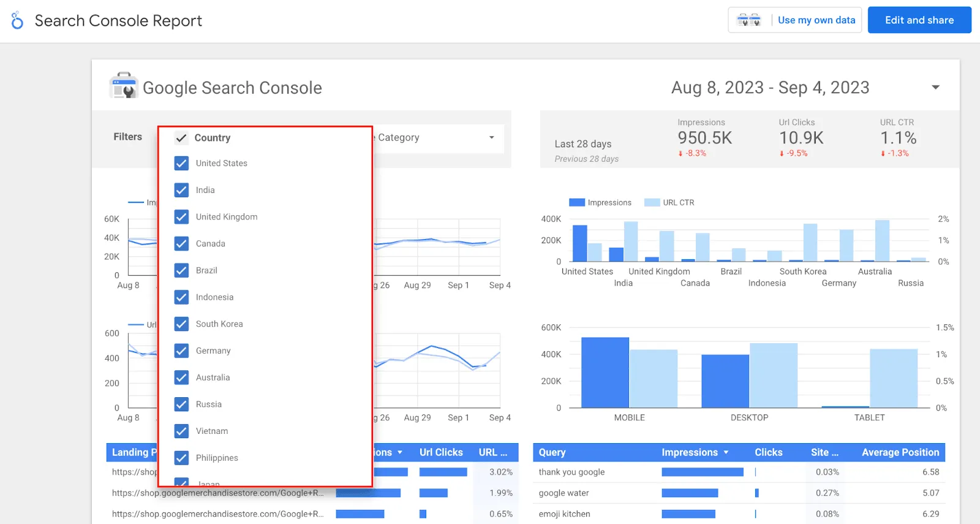The width and height of the screenshot is (980, 524).
Task: Click the Site column header in the Query table
Action: [824, 452]
